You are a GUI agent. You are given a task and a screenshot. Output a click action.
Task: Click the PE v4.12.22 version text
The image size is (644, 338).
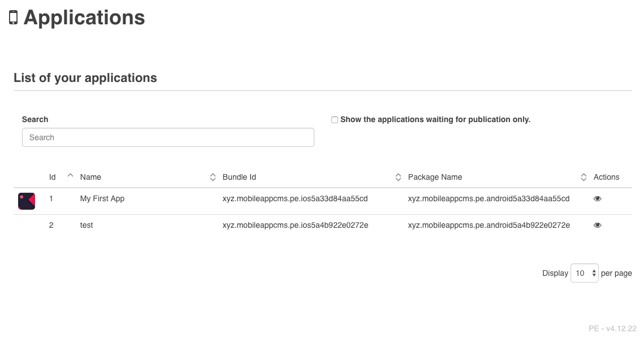click(x=612, y=328)
